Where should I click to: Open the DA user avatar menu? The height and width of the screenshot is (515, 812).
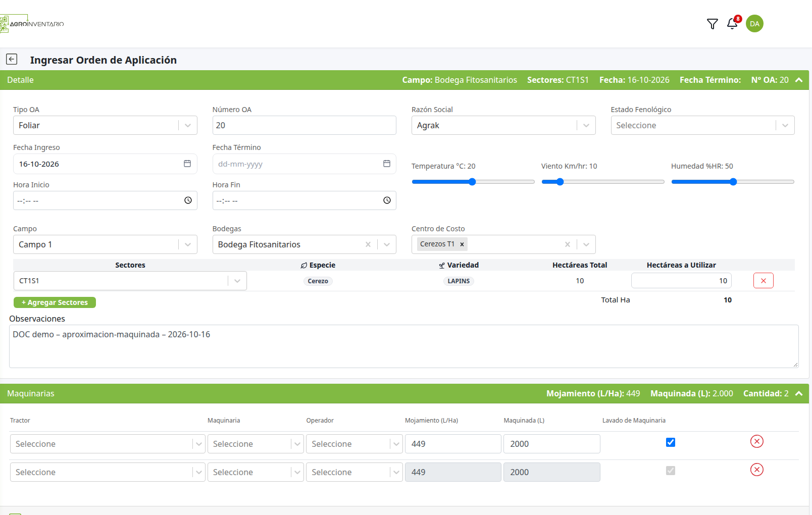tap(754, 24)
